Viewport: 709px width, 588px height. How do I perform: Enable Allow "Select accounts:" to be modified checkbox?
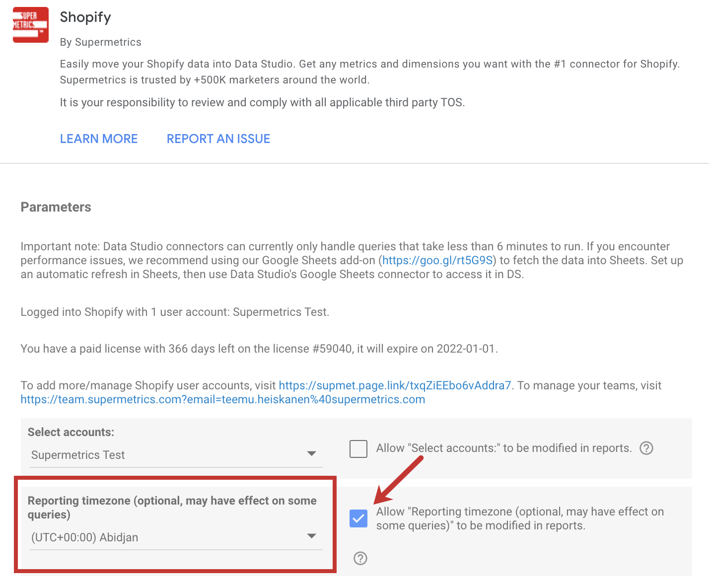coord(358,448)
